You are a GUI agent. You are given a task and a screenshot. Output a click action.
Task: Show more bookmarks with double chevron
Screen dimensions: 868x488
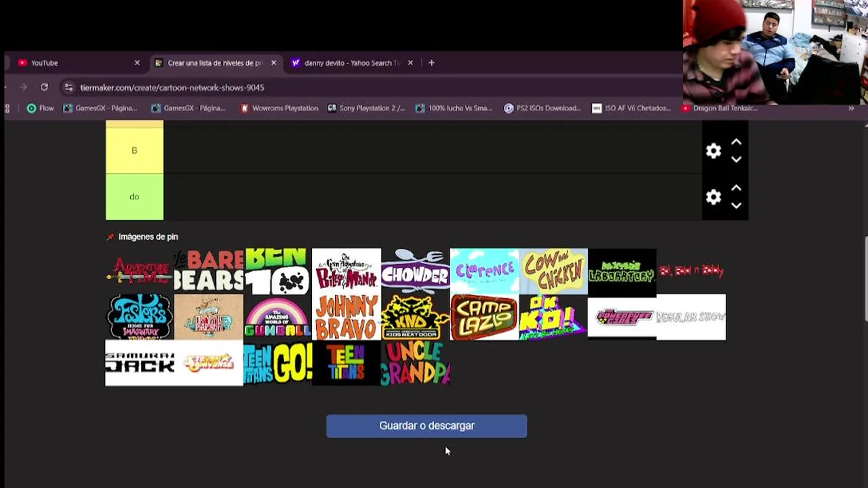pyautogui.click(x=851, y=108)
